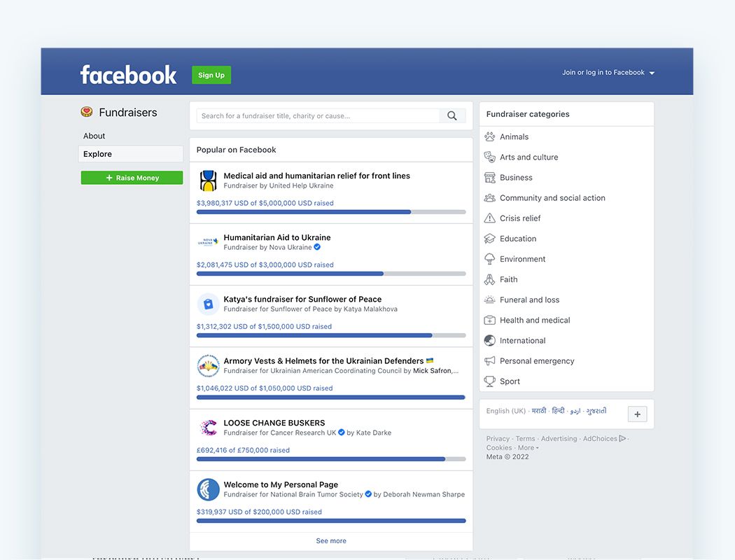This screenshot has height=560, width=735.
Task: Expand the More footer dropdown
Action: 528,447
